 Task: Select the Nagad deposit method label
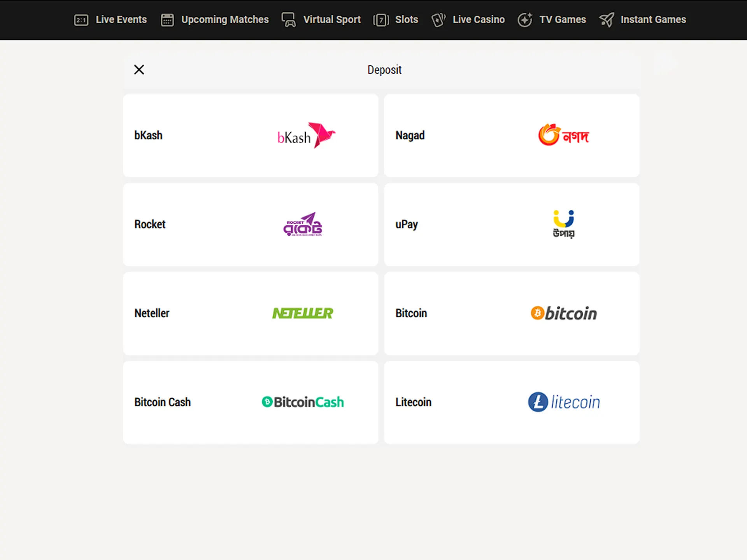(410, 136)
